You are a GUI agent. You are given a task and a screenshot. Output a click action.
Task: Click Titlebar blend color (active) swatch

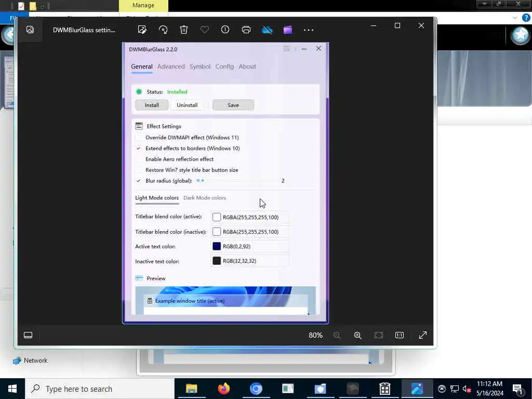pyautogui.click(x=217, y=217)
